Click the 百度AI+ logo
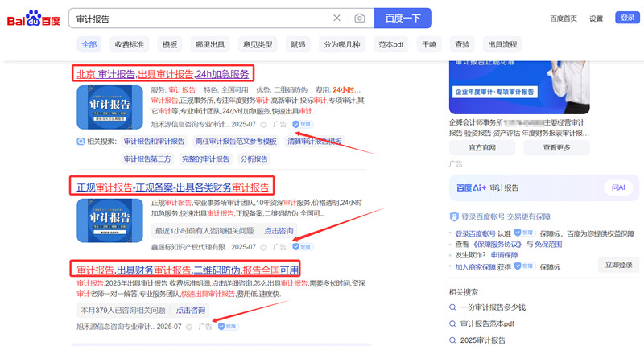Image resolution: width=644 pixels, height=346 pixels. point(472,187)
